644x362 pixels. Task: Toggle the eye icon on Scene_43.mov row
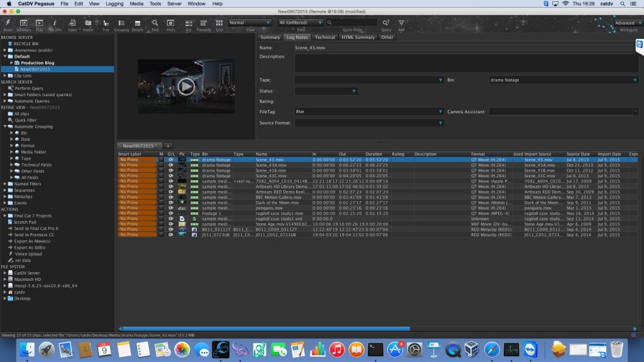[170, 160]
